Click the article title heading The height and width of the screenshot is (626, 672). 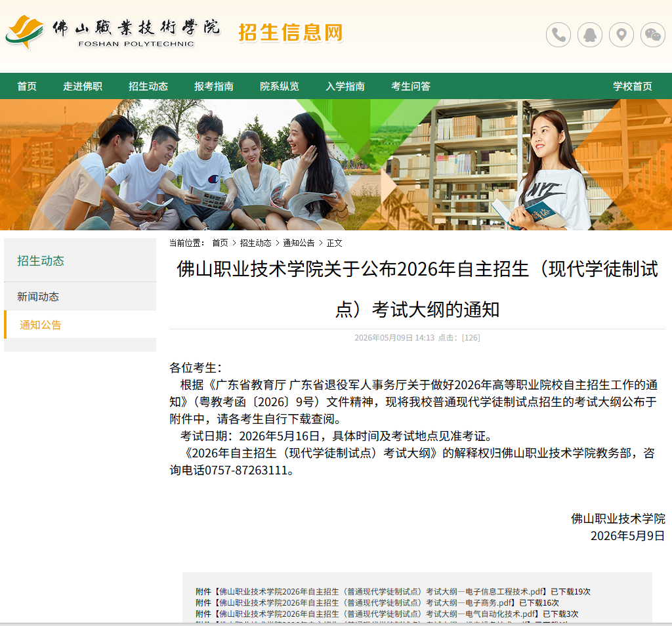pyautogui.click(x=417, y=289)
